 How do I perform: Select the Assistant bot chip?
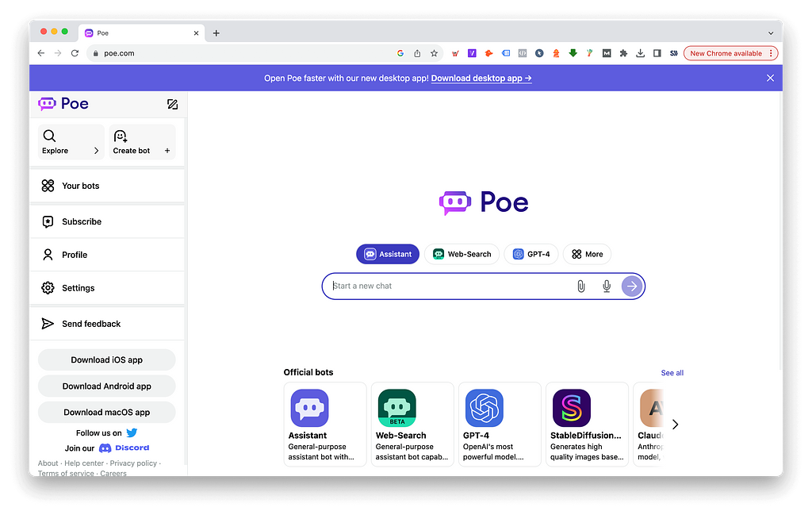click(388, 255)
